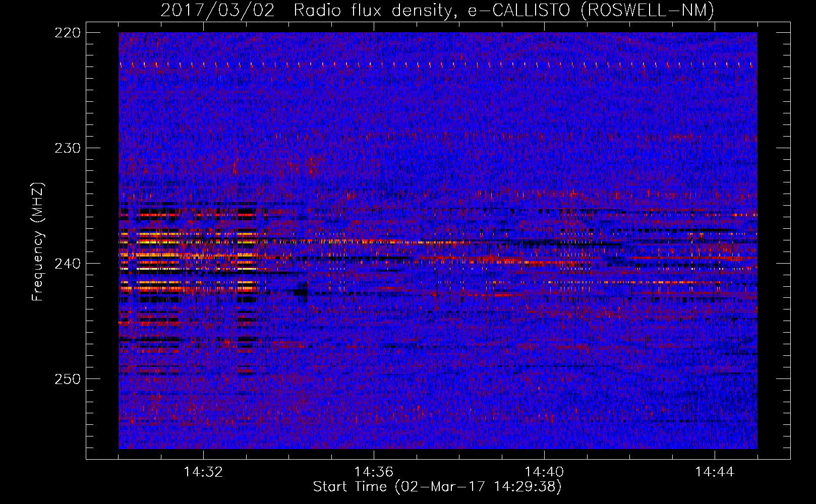This screenshot has height=504, width=816.
Task: Select the 240 frequency axis label
Action: 67,264
